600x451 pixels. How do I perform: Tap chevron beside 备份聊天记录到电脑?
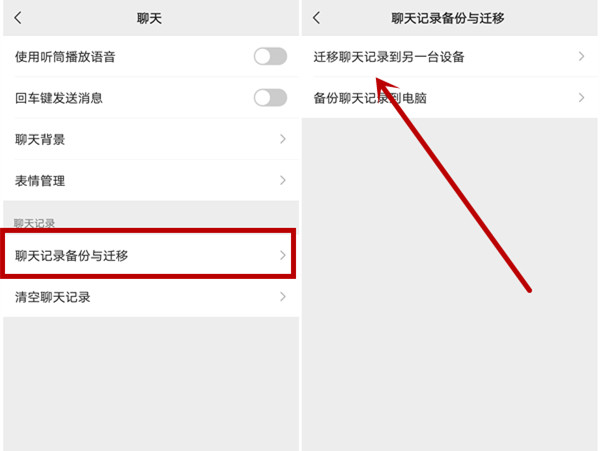pyautogui.click(x=581, y=98)
